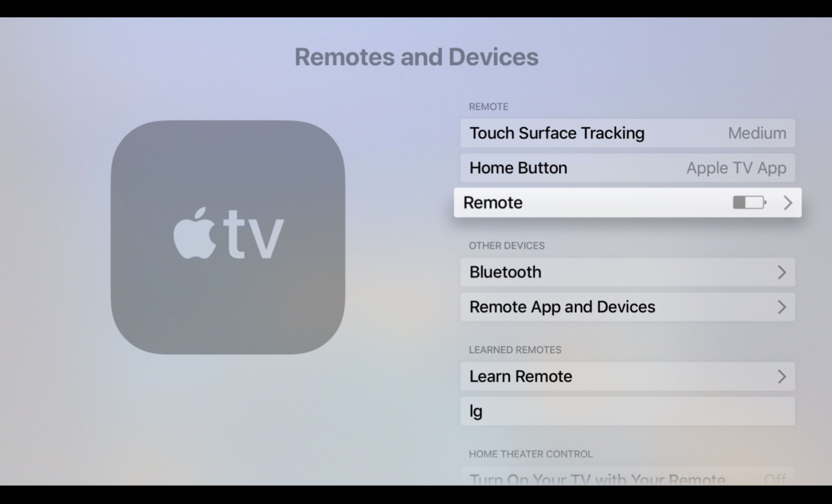Click the Learn Remote button
The width and height of the screenshot is (832, 504).
(628, 376)
